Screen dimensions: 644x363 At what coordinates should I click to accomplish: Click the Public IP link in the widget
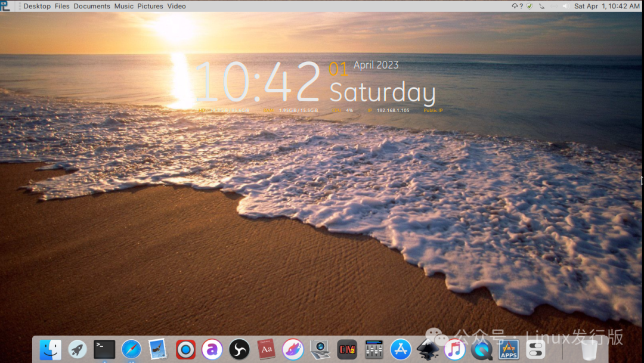click(x=433, y=110)
